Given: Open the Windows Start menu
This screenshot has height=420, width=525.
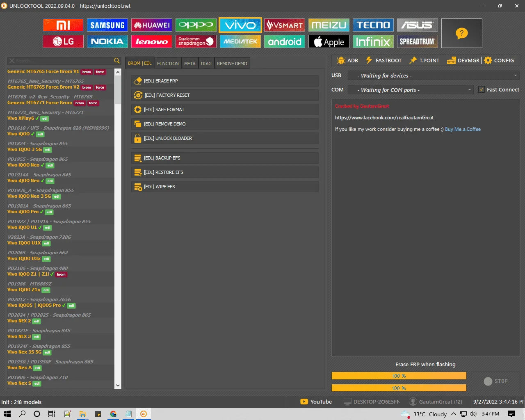Looking at the screenshot, I should (x=7, y=414).
